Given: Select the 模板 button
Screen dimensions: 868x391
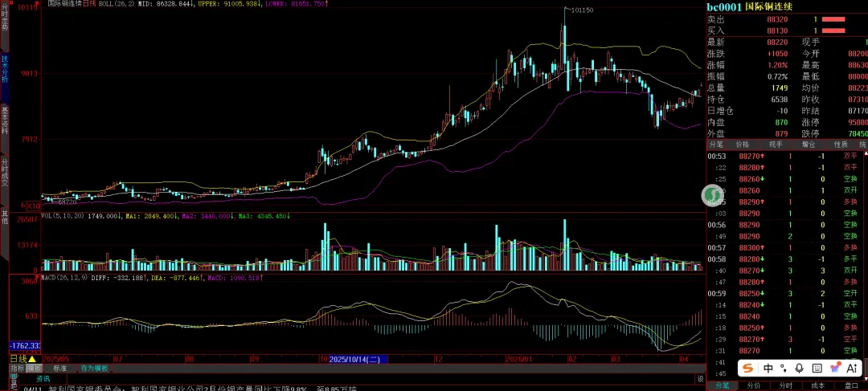Looking at the screenshot, I should [x=35, y=368].
